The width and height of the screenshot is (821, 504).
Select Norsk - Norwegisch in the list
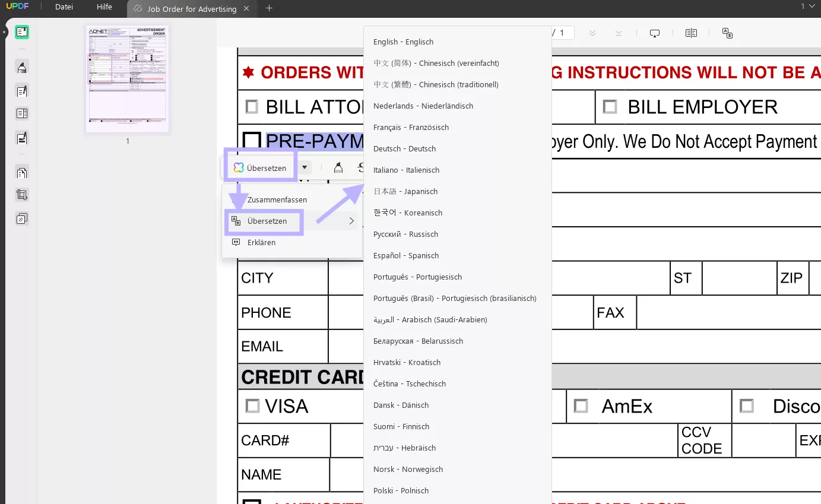coord(408,470)
